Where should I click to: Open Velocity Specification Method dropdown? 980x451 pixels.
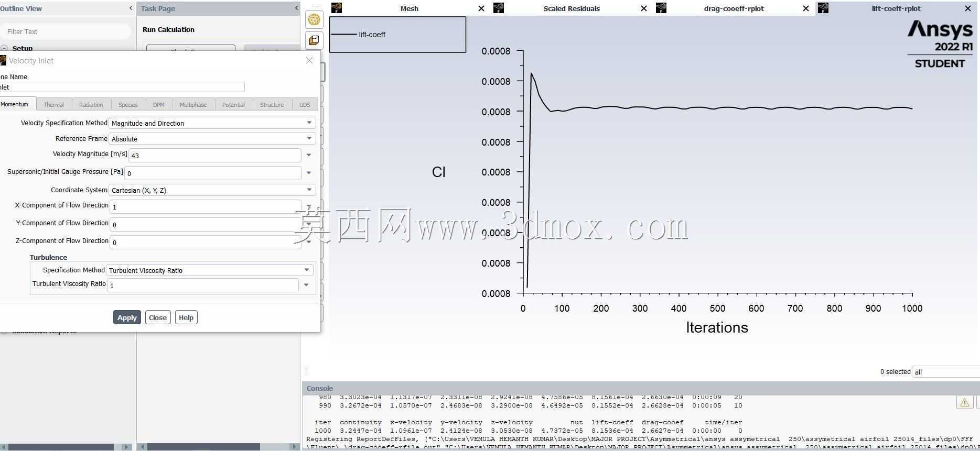pos(309,123)
